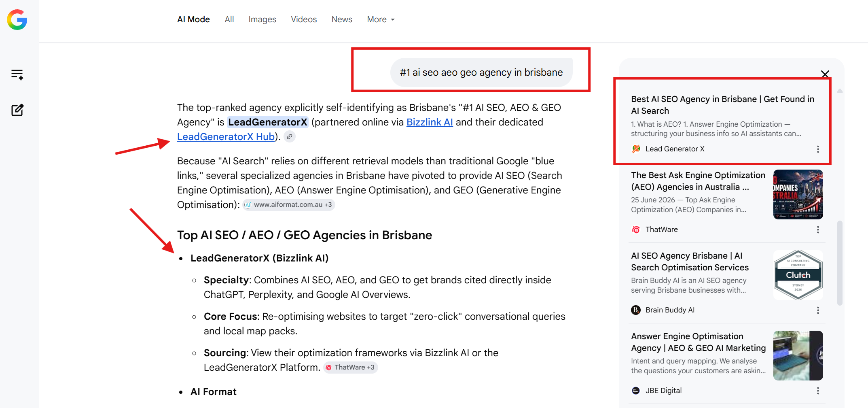Viewport: 868px width, 408px height.
Task: Start a new search with compose icon
Action: pos(17,110)
